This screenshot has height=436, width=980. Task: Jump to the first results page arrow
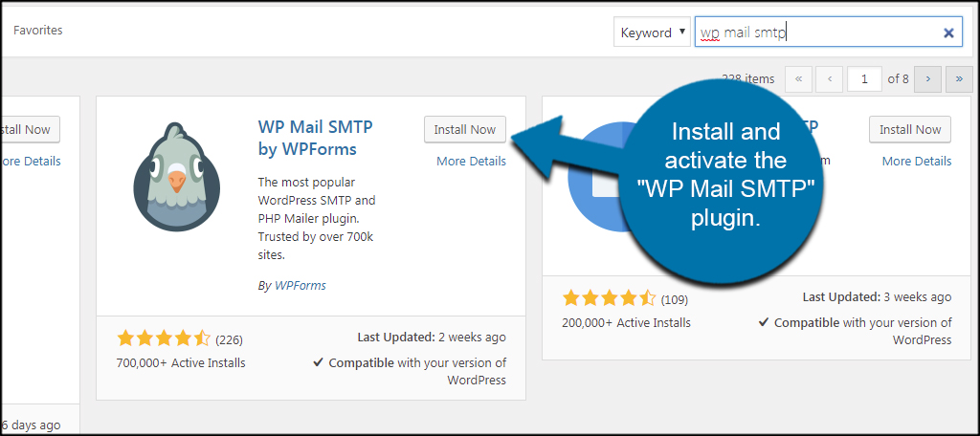click(799, 79)
